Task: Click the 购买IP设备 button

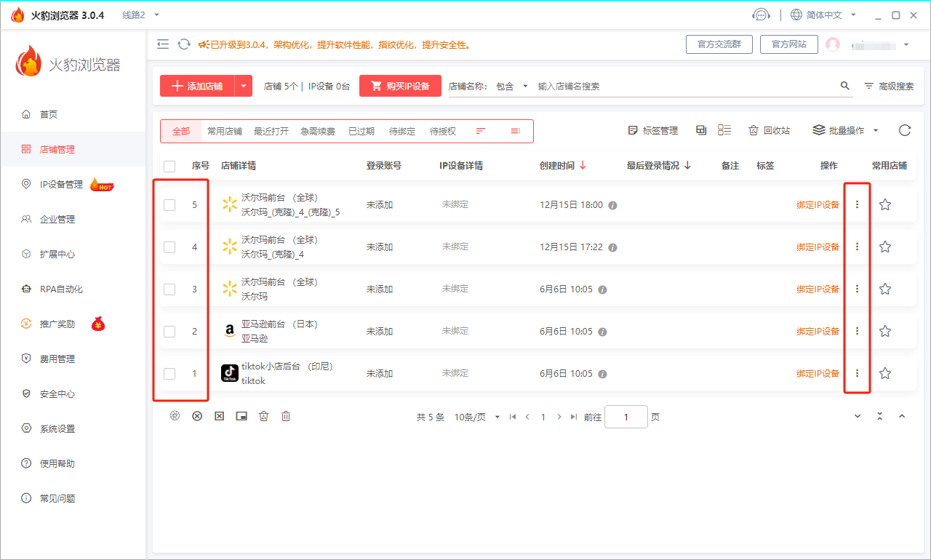Action: point(400,86)
